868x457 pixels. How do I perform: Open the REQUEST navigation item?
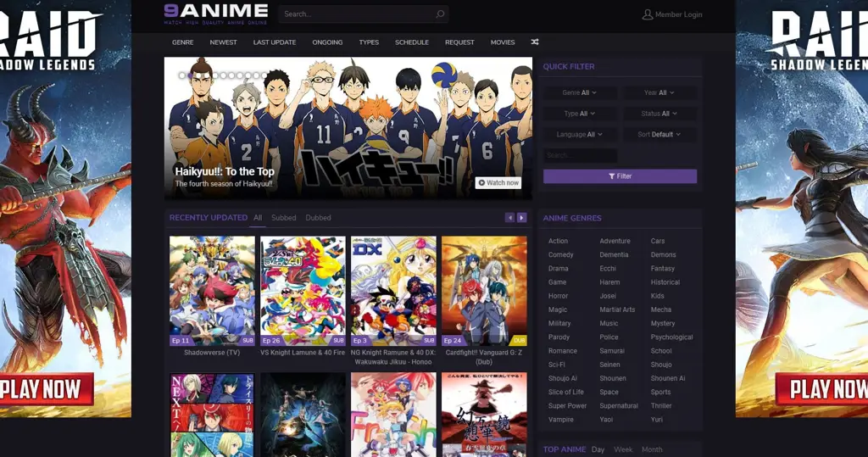point(459,42)
